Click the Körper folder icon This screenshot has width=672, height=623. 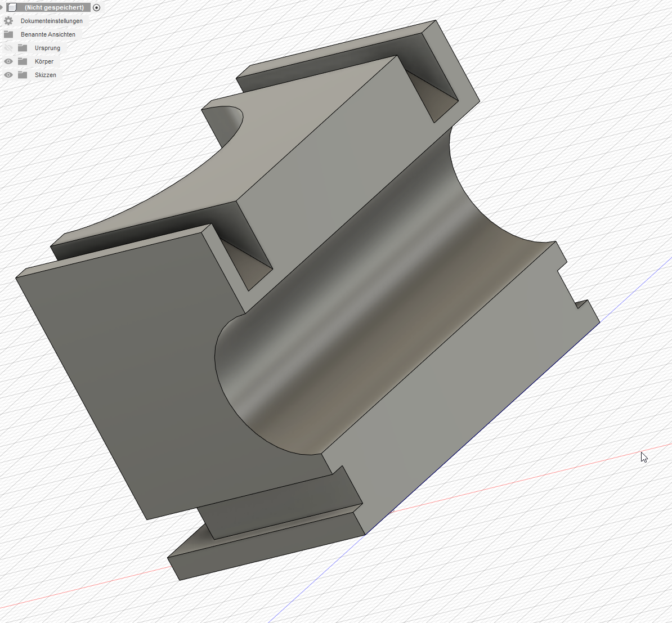coord(23,61)
